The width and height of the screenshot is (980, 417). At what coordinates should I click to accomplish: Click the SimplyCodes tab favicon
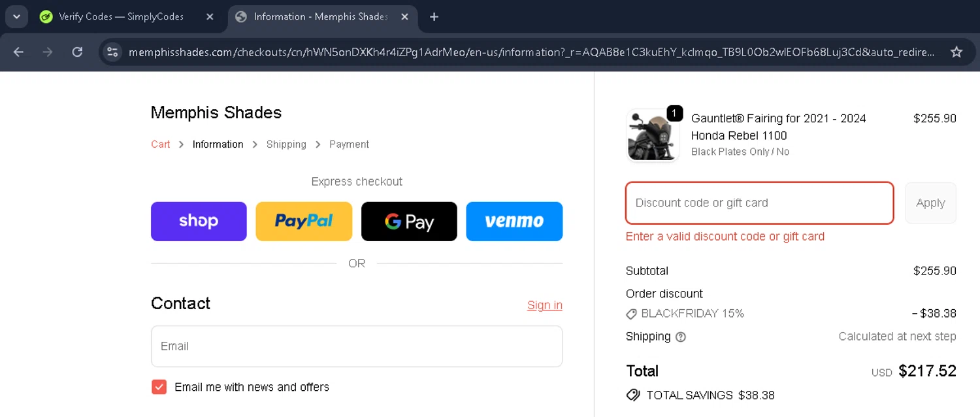coord(46,17)
